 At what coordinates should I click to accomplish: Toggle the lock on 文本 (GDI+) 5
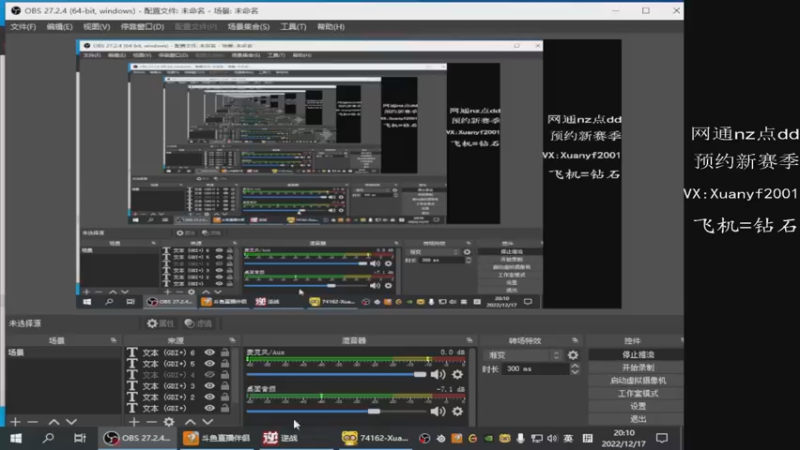pos(224,364)
